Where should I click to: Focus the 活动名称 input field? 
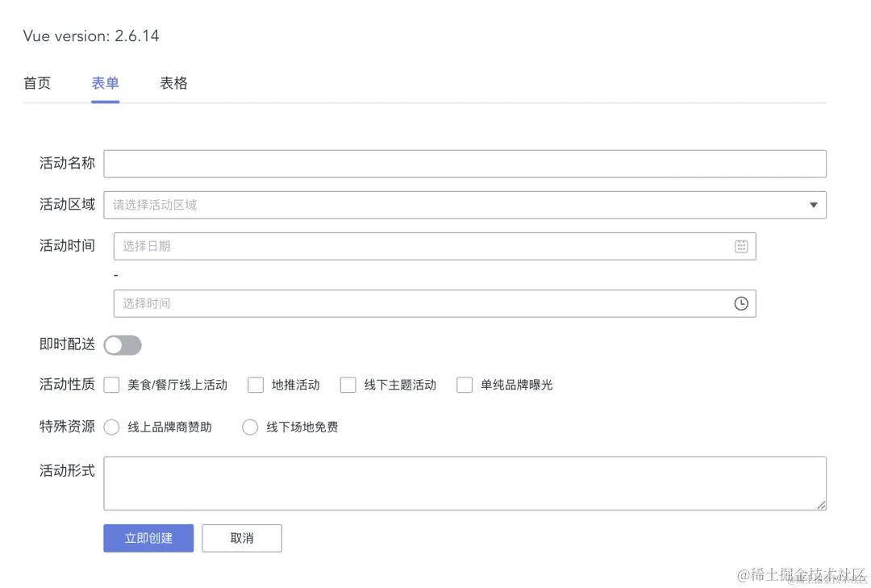coord(465,164)
